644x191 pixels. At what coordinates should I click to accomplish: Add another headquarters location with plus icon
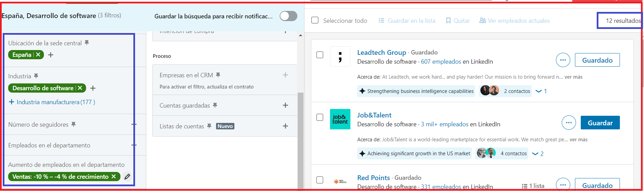point(51,55)
